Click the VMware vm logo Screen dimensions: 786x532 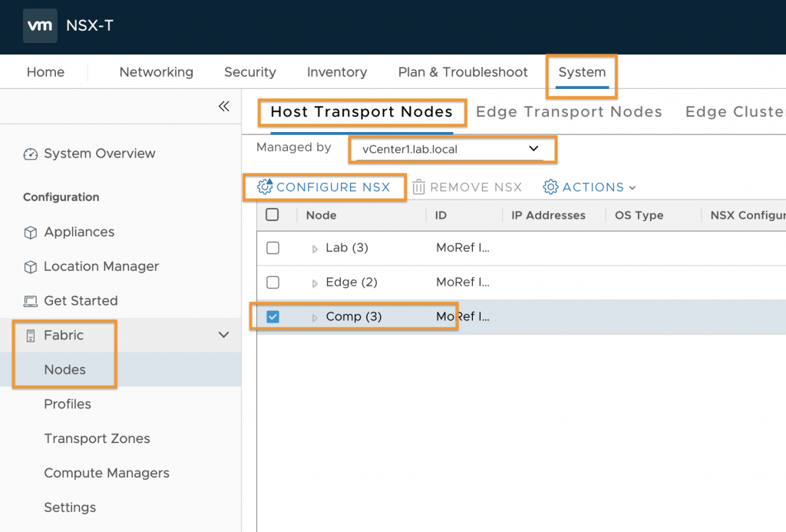point(40,25)
